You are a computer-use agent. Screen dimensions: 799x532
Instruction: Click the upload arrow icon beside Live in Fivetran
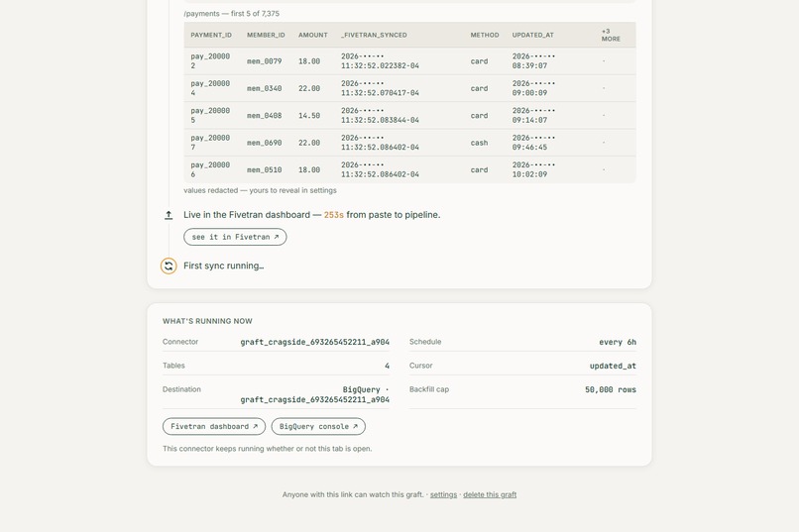point(169,215)
